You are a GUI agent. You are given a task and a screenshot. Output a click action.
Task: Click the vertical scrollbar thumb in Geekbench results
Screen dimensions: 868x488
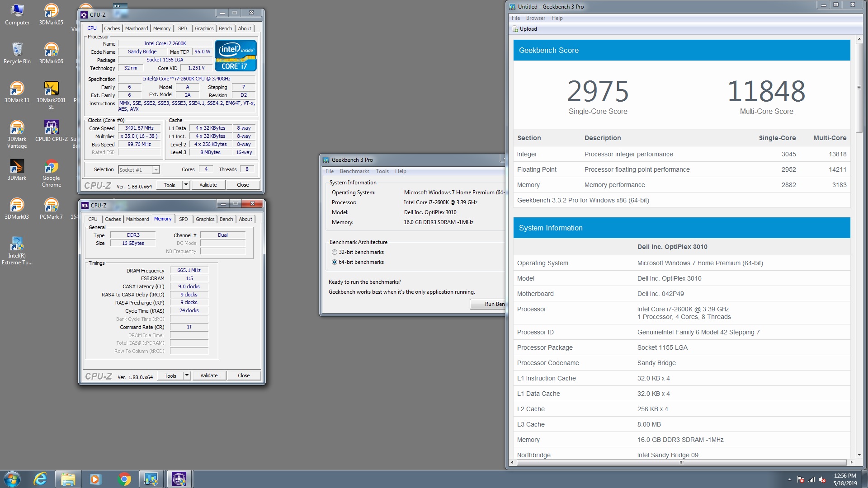[x=859, y=87]
